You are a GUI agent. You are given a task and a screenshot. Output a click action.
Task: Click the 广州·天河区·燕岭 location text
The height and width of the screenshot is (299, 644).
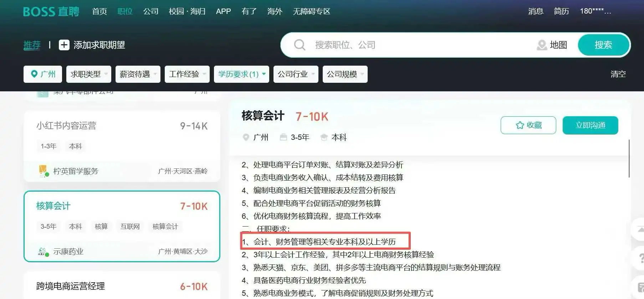[183, 171]
